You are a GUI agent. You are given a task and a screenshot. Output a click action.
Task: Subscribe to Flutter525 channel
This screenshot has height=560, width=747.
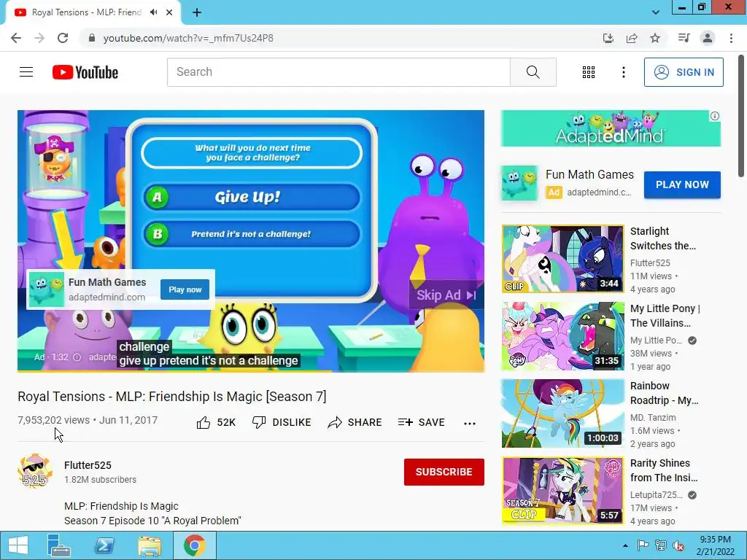coord(444,472)
